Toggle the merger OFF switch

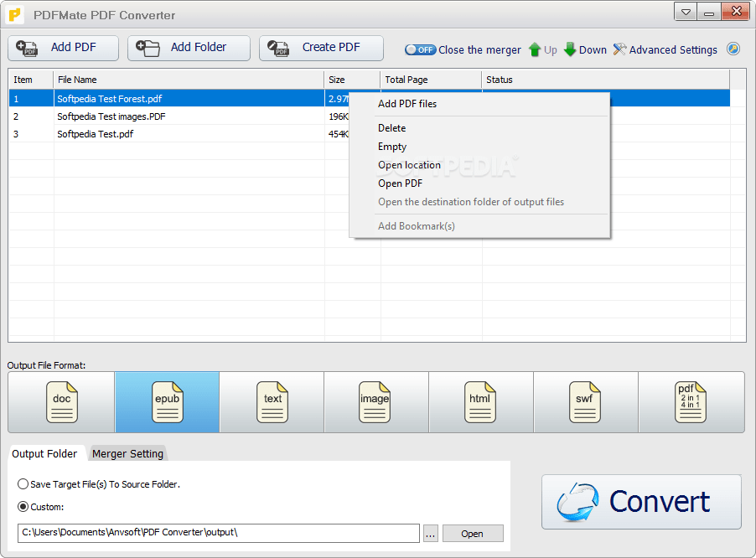pos(421,49)
